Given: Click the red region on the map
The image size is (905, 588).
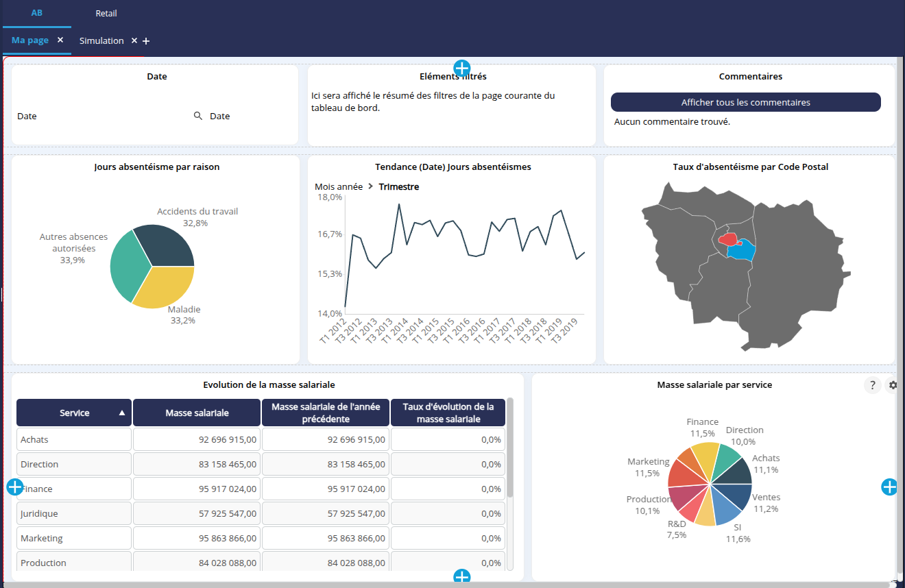Looking at the screenshot, I should click(727, 239).
